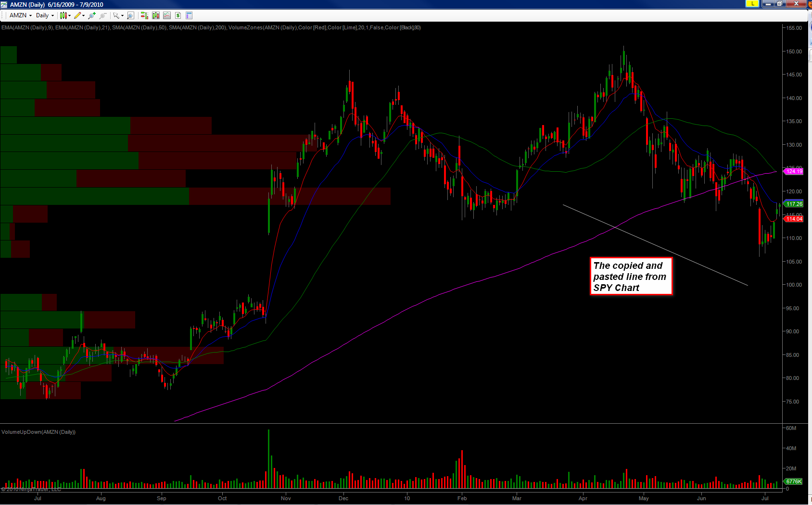
Task: Click the Nov date axis label
Action: (286, 498)
